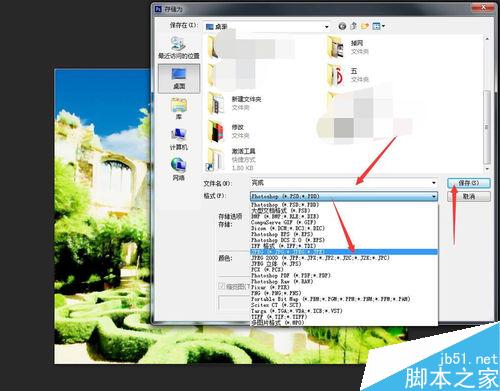Image resolution: width=500 pixels, height=391 pixels.
Task: Choose PCX format from the list
Action: pyautogui.click(x=344, y=269)
